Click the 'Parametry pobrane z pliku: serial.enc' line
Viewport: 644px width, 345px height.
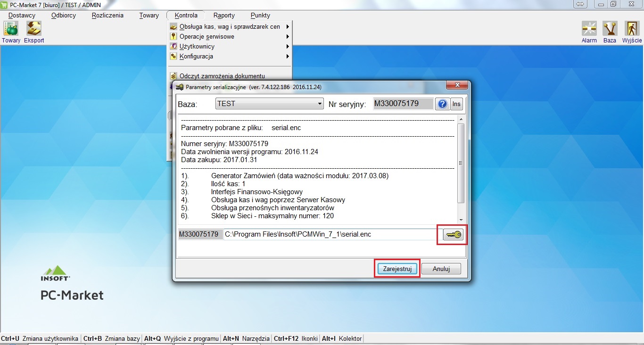pos(241,128)
